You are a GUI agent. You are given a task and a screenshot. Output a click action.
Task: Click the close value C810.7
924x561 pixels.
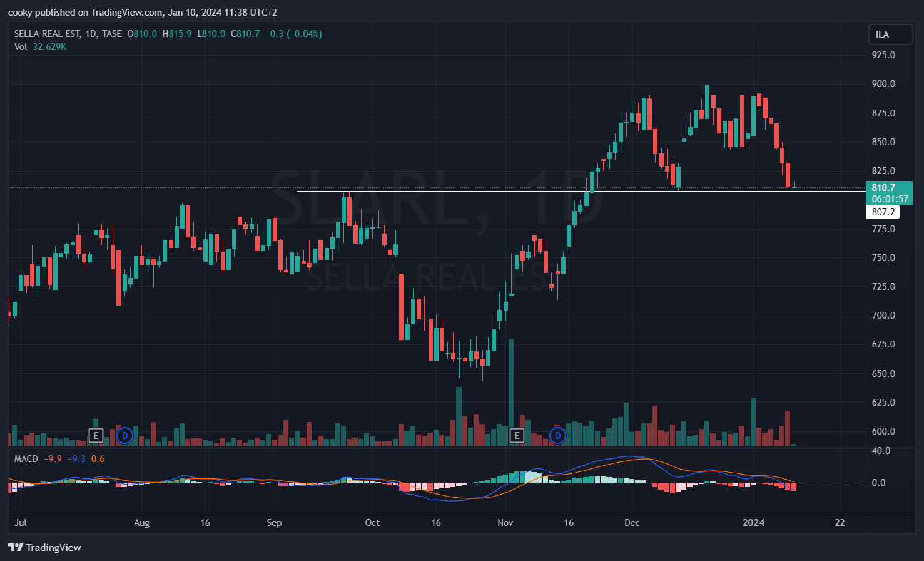[245, 34]
